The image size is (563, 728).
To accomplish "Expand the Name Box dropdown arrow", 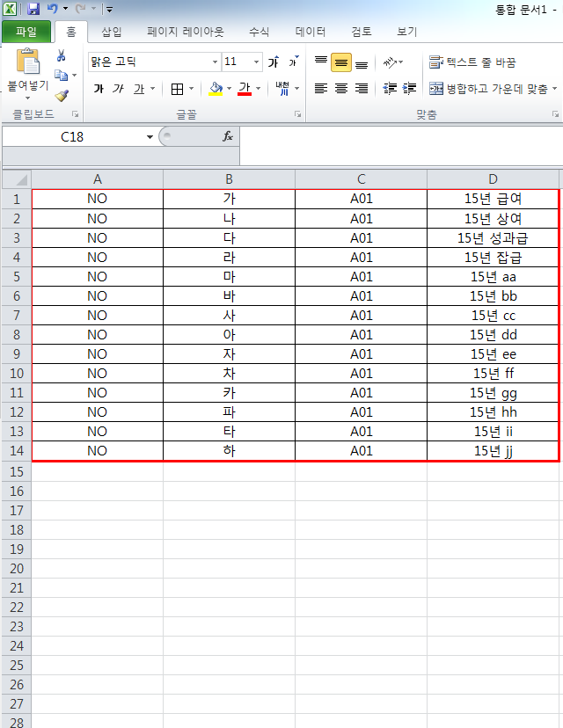I will [x=150, y=136].
